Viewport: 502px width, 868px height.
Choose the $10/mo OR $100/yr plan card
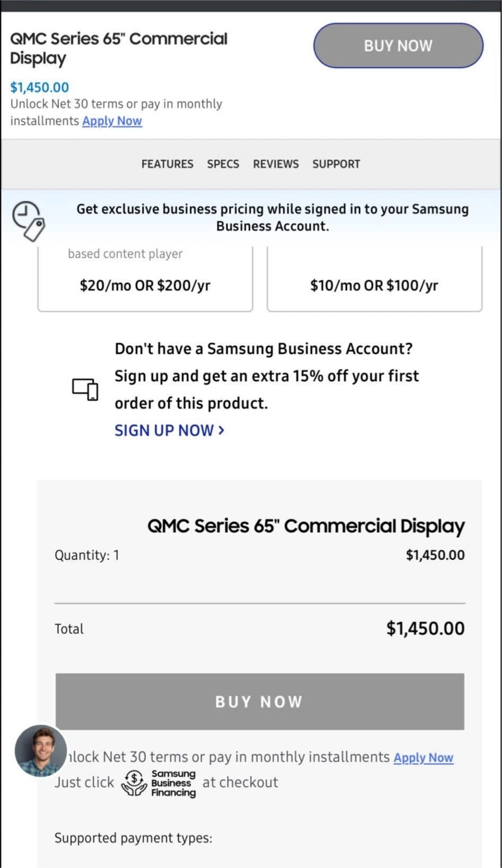click(x=374, y=285)
